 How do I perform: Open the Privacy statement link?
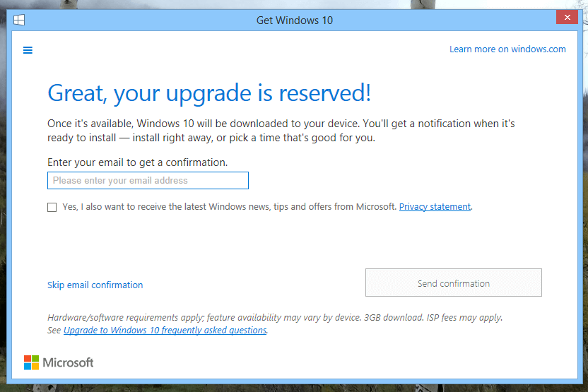click(x=435, y=206)
